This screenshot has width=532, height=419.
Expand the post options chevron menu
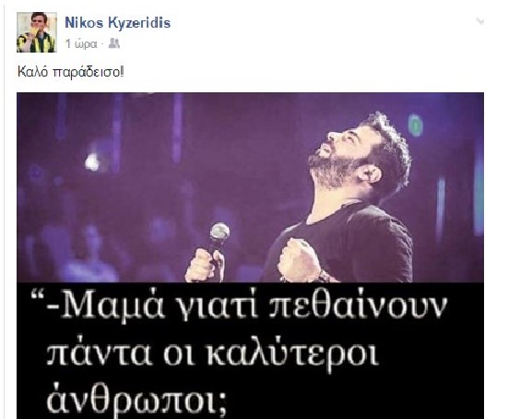[x=479, y=22]
